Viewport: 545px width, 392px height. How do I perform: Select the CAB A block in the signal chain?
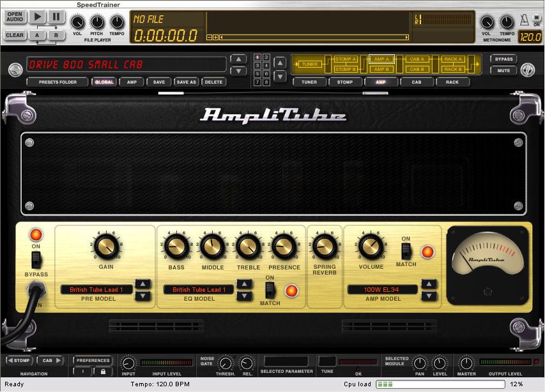(417, 59)
